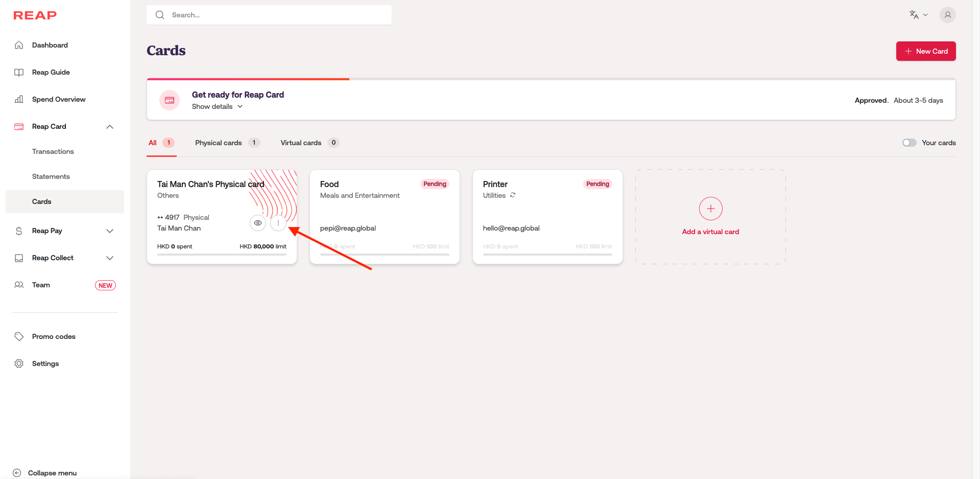
Task: Click the Collapse menu arrow icon
Action: 17,473
